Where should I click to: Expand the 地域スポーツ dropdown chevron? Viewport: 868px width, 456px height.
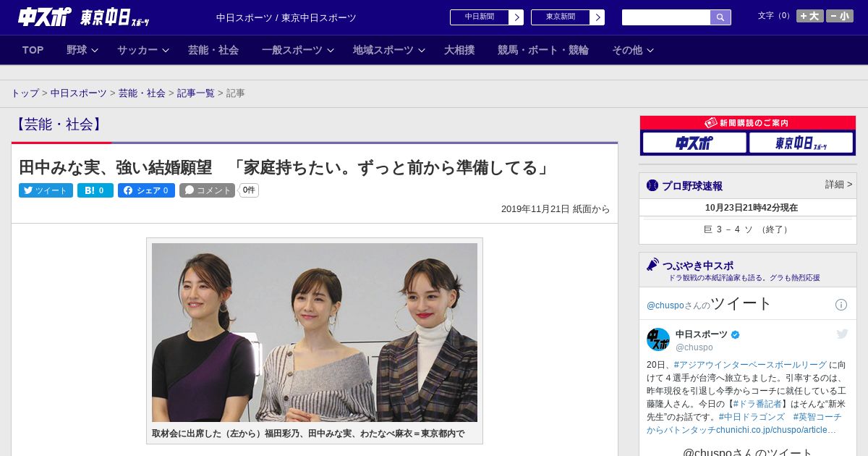point(422,51)
